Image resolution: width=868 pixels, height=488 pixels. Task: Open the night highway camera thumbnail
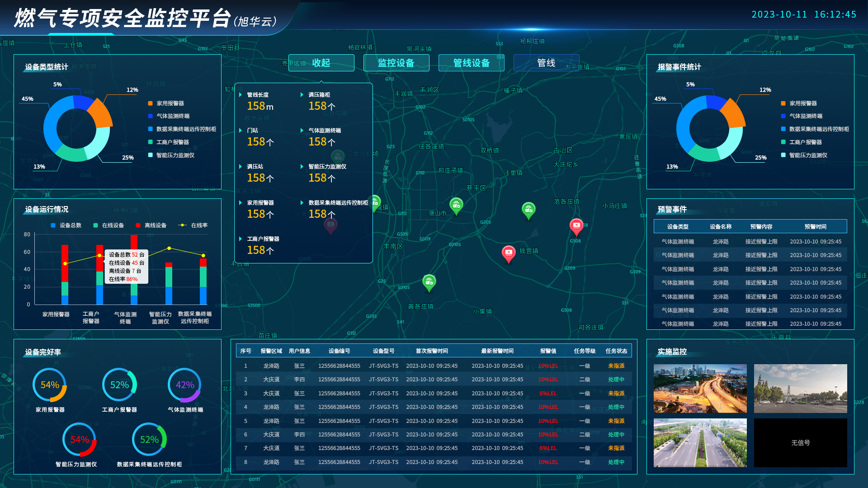700,389
